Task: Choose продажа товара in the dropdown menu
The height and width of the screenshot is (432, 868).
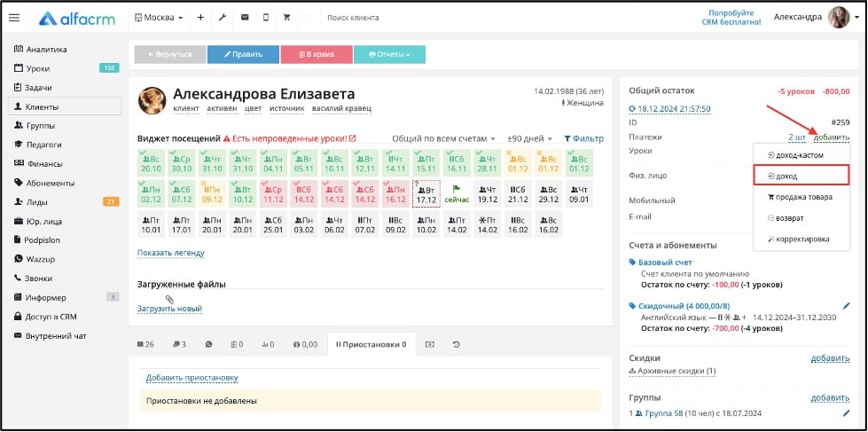Action: [801, 197]
